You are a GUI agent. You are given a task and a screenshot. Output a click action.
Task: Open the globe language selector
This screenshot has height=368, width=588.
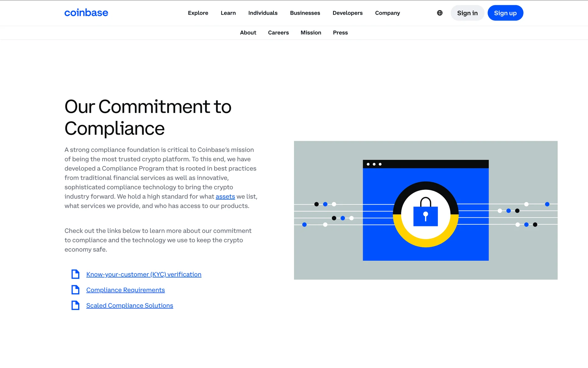(440, 13)
